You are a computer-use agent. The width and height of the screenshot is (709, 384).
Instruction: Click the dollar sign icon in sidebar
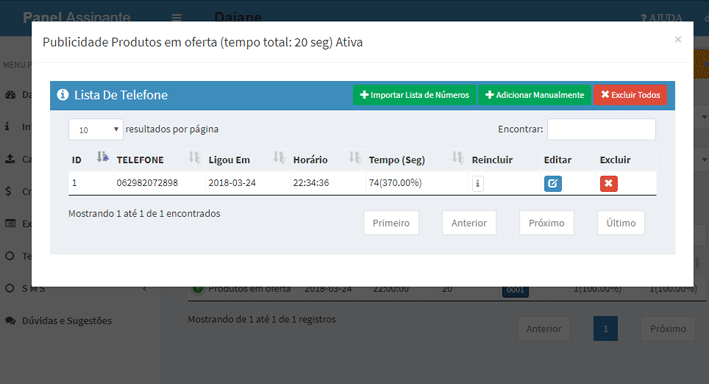[9, 191]
